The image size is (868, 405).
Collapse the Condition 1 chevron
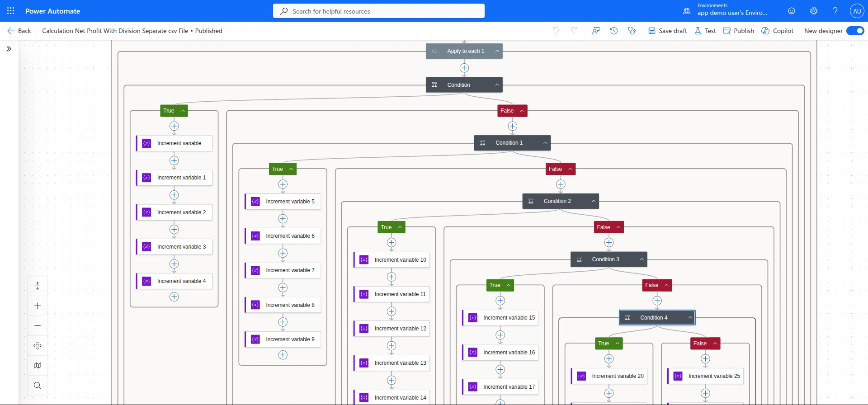546,143
